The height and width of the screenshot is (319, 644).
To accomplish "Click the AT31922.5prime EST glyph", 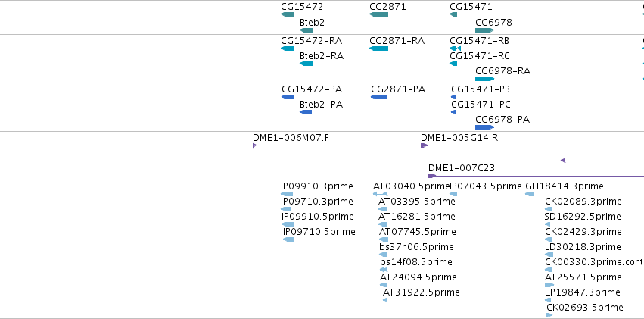I will (x=385, y=301).
